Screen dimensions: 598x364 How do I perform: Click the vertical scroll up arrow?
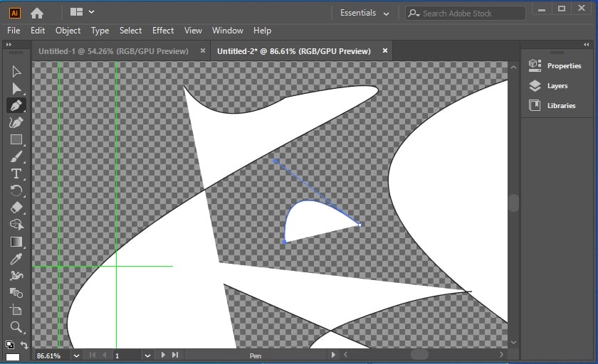(x=514, y=68)
